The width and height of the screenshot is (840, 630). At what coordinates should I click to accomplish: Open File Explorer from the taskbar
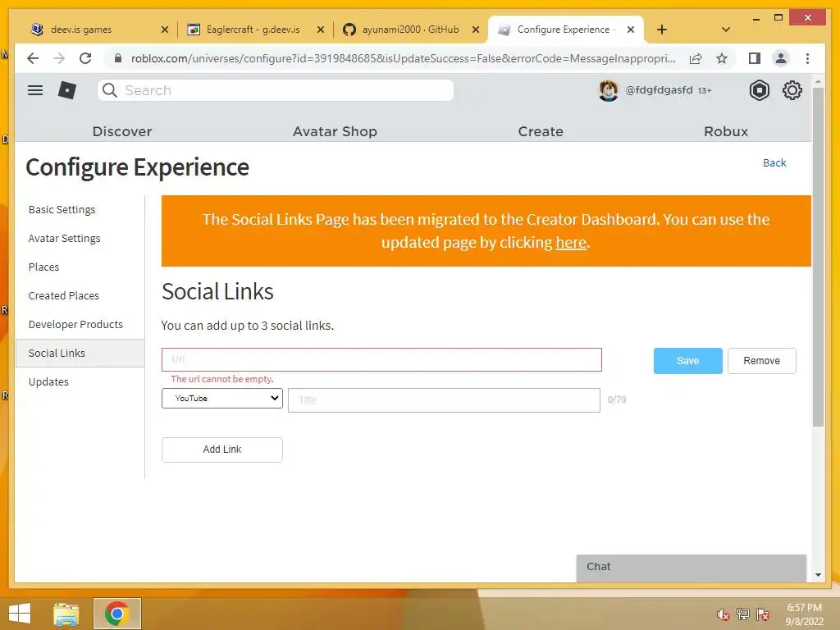coord(66,614)
